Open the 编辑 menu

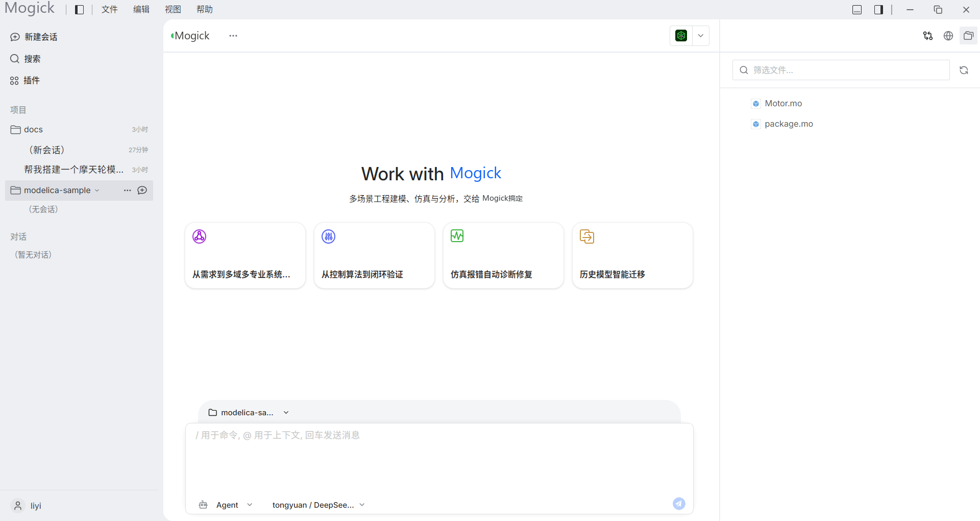tap(141, 10)
